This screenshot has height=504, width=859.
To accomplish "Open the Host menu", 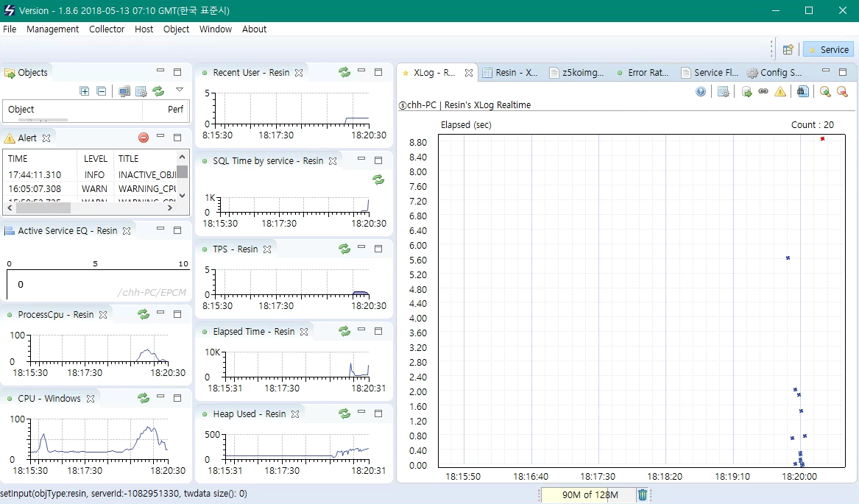I will [x=144, y=29].
